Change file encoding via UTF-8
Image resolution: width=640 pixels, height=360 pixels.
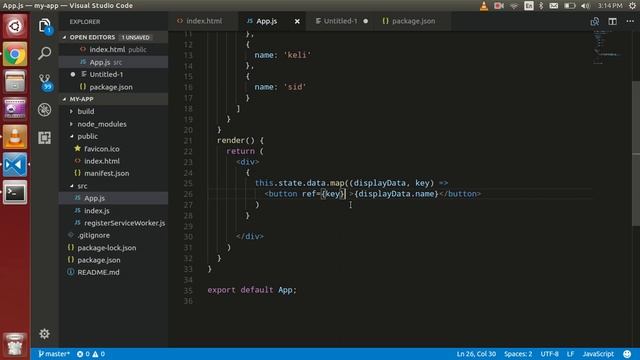549,354
